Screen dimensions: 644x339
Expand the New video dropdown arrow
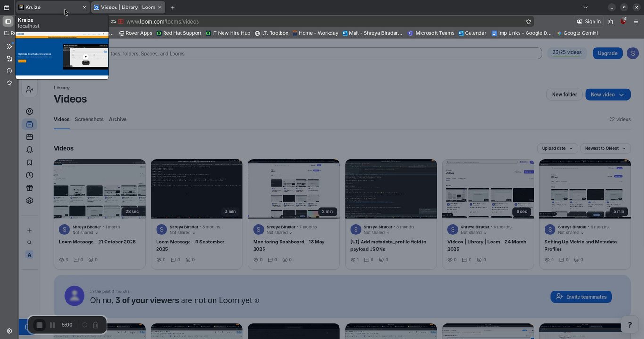pyautogui.click(x=621, y=95)
